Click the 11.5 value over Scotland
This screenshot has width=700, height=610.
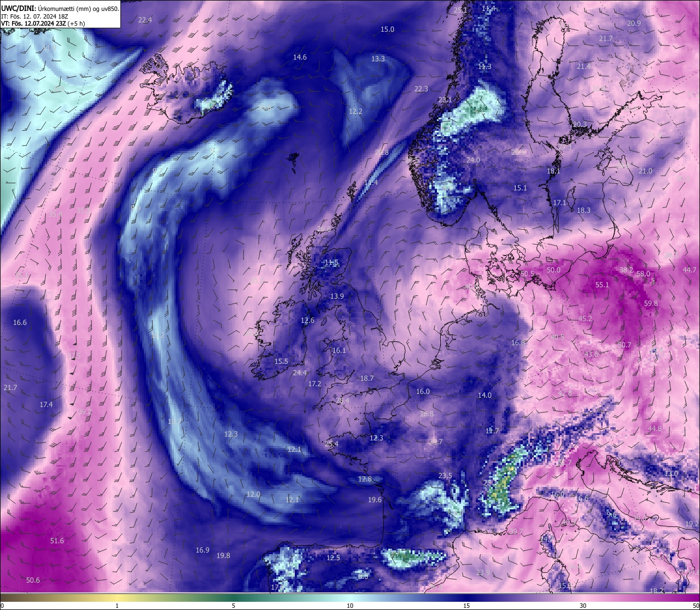point(331,263)
